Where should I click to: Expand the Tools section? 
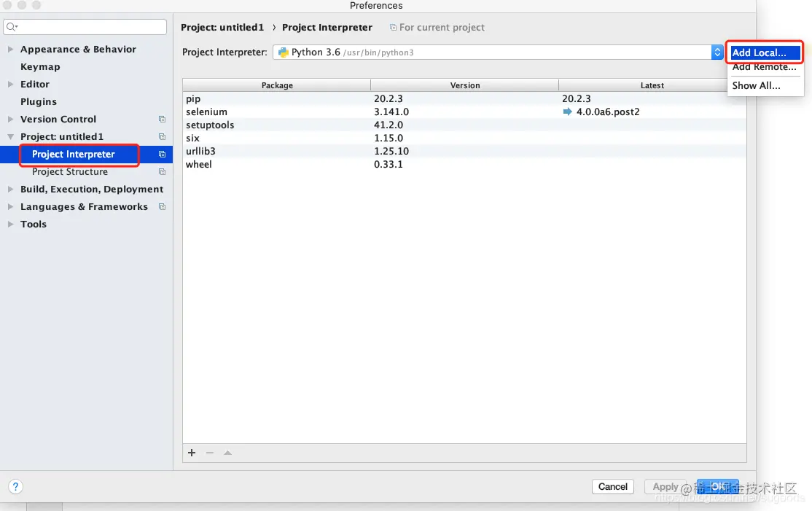(x=10, y=225)
